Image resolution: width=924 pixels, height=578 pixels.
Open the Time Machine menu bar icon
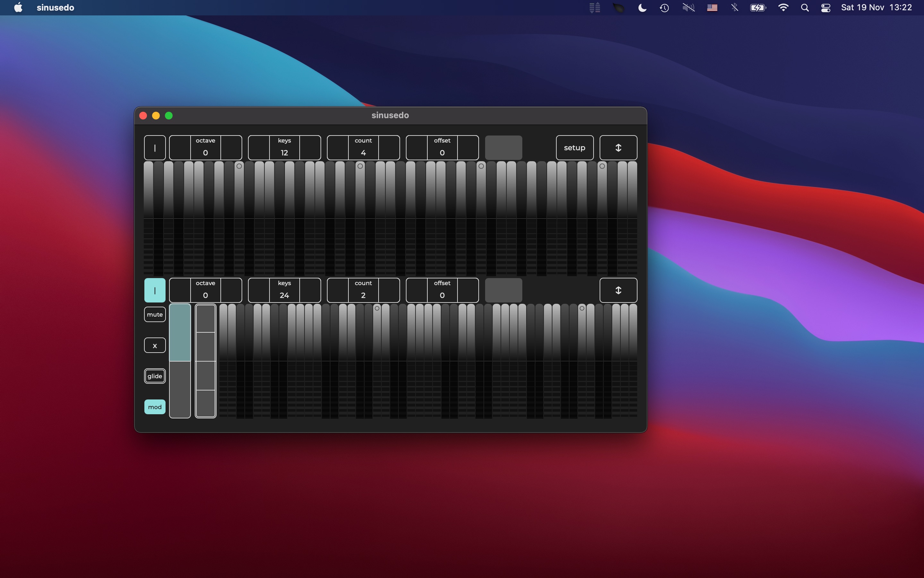pyautogui.click(x=664, y=8)
